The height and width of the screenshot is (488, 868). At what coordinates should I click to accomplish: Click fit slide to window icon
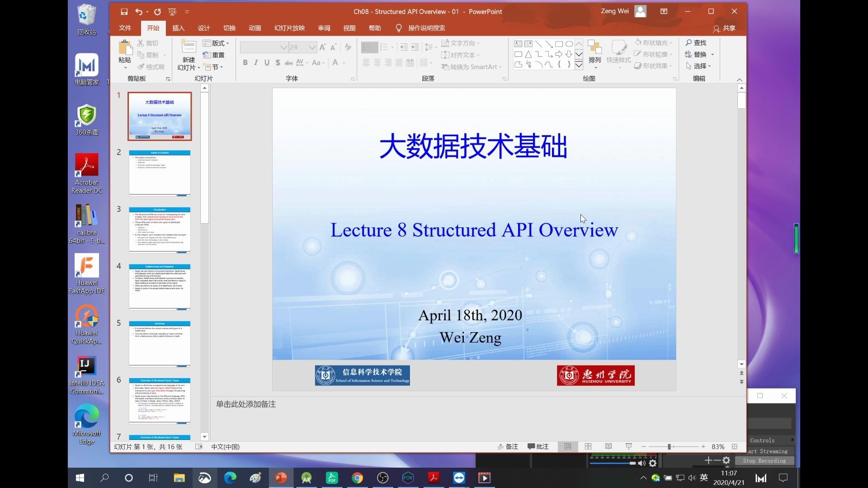pyautogui.click(x=735, y=446)
